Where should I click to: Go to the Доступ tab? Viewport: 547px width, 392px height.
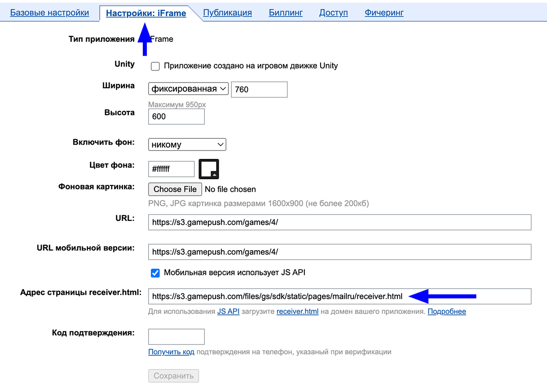pyautogui.click(x=333, y=13)
